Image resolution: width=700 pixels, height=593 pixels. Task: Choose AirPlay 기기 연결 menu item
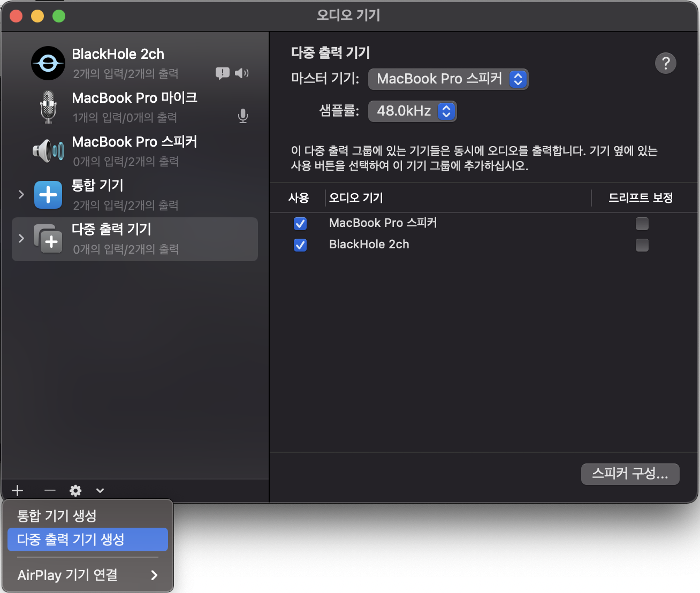coord(88,575)
